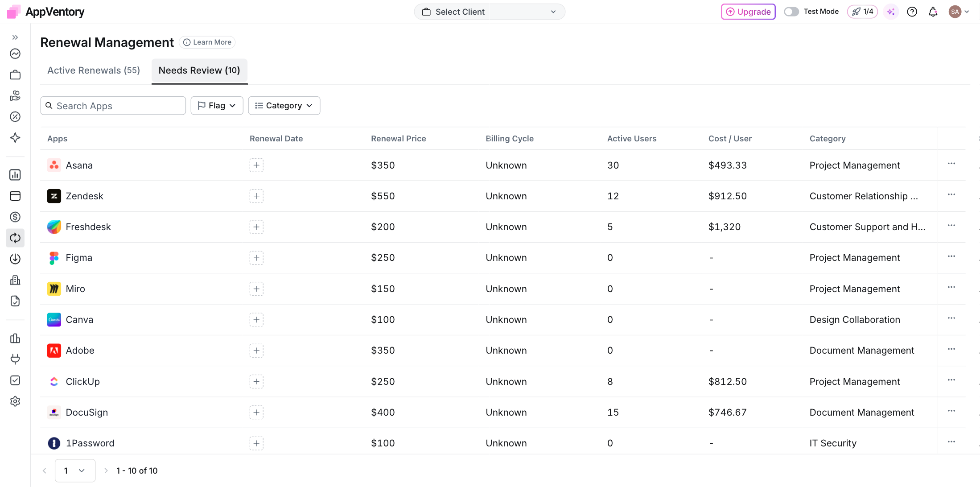Go to next page arrow
Viewport: 980px width, 487px height.
pyautogui.click(x=106, y=470)
